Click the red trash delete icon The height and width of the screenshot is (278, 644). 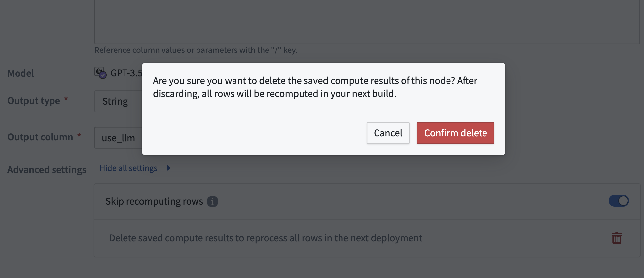617,238
